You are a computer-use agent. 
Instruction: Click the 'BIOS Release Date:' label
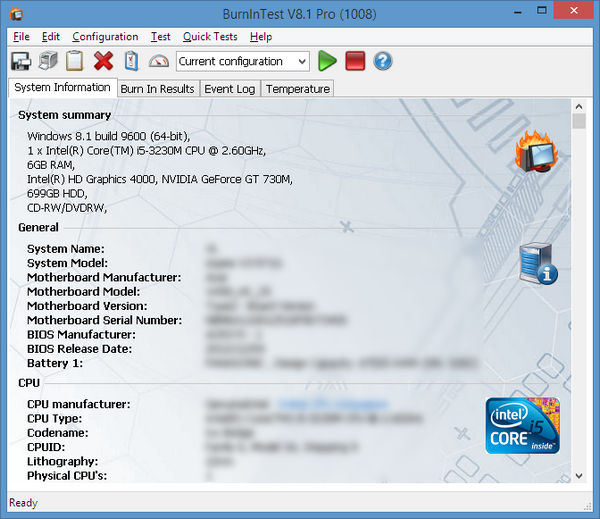click(79, 349)
